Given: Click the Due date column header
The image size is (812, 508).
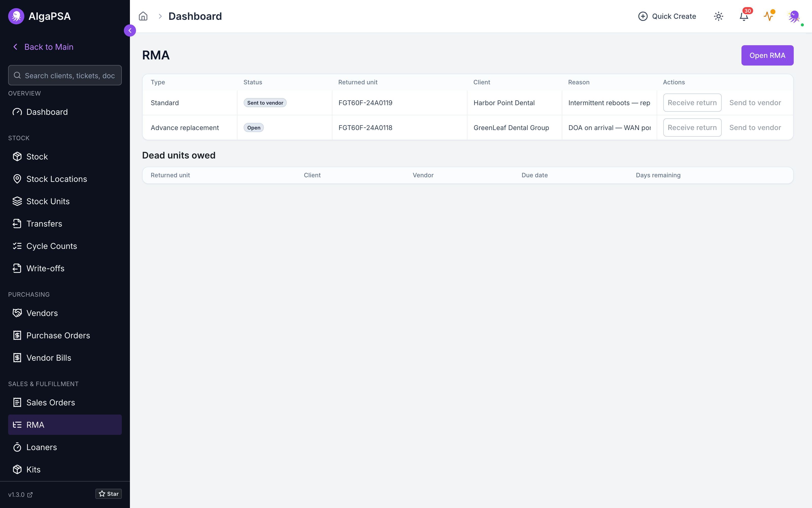Looking at the screenshot, I should coord(534,175).
